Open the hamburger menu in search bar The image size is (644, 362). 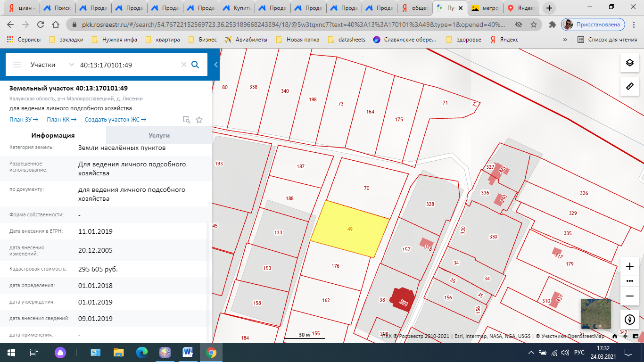[17, 65]
